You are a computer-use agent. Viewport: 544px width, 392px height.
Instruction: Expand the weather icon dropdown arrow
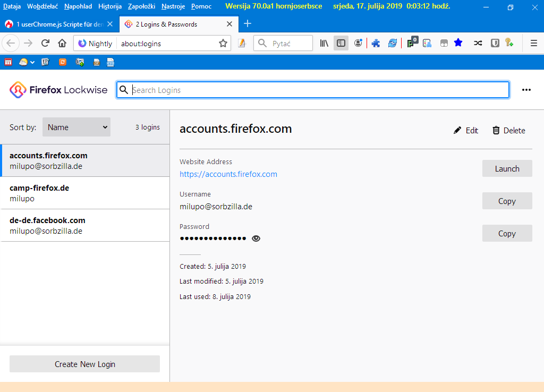pyautogui.click(x=32, y=63)
